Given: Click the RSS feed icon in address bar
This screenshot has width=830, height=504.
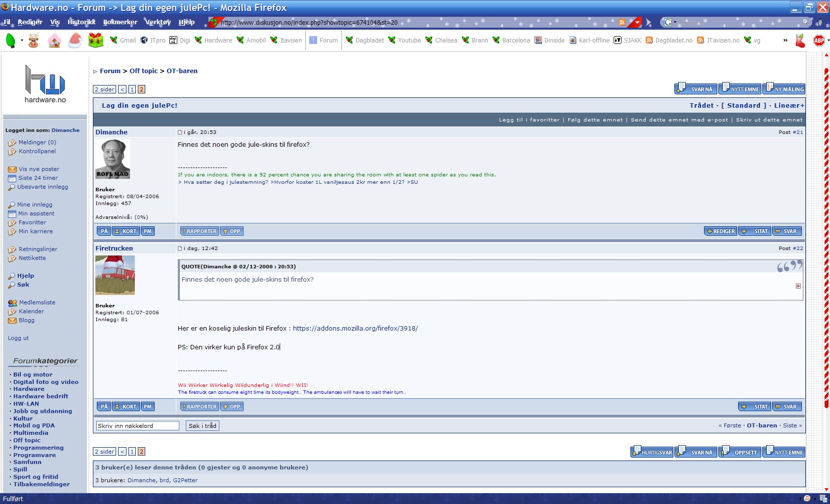Looking at the screenshot, I should coord(622,22).
